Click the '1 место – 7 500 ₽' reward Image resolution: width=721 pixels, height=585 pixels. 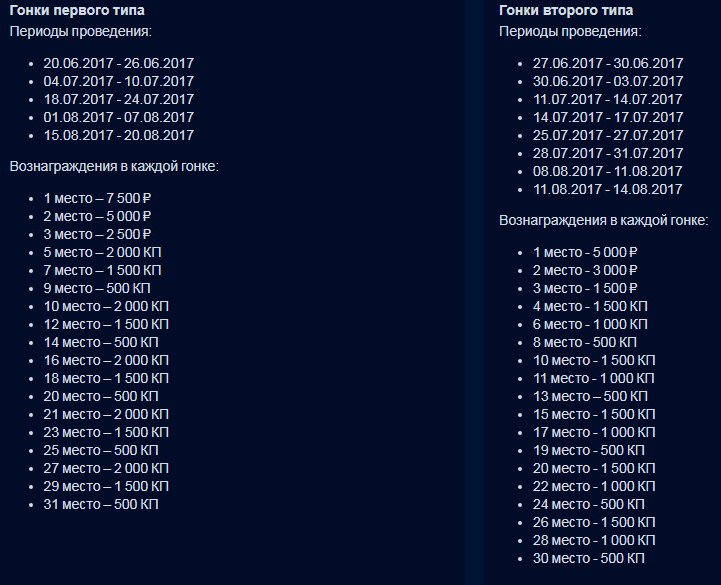tap(97, 198)
